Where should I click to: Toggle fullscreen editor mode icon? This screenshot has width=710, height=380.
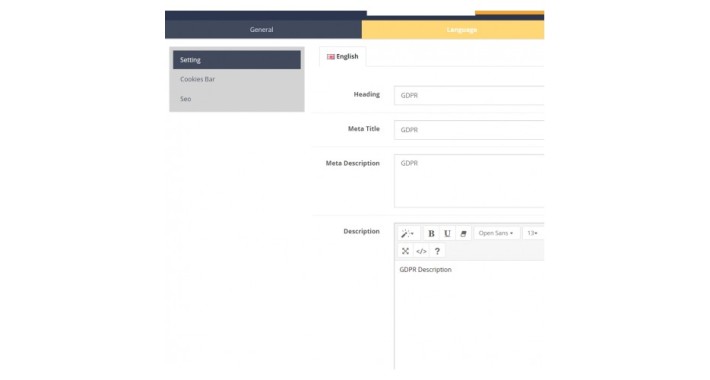pos(405,251)
